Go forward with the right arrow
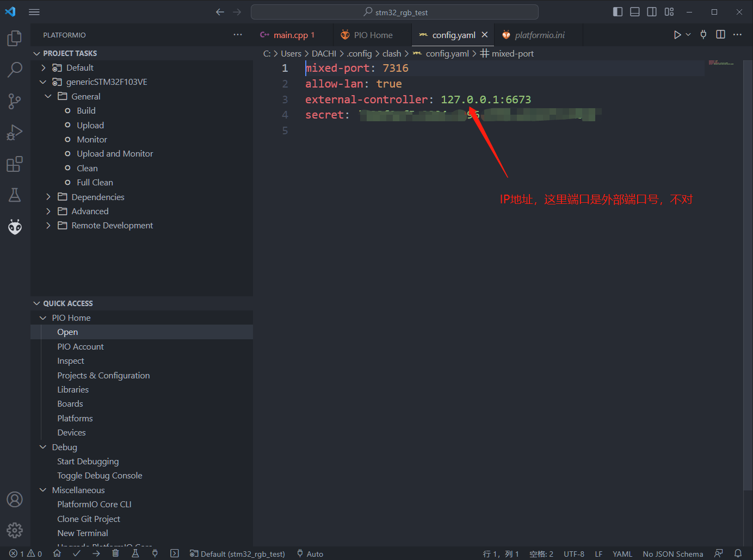Image resolution: width=753 pixels, height=560 pixels. tap(237, 12)
